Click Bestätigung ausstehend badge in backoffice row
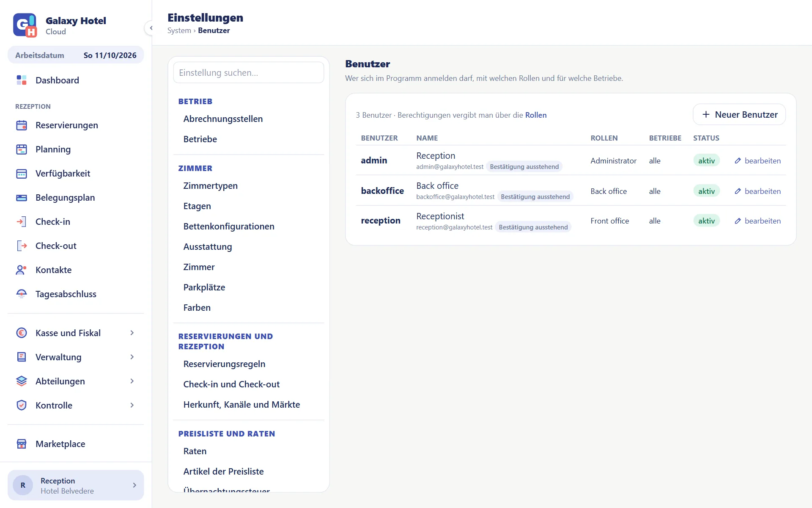812x508 pixels. 535,197
